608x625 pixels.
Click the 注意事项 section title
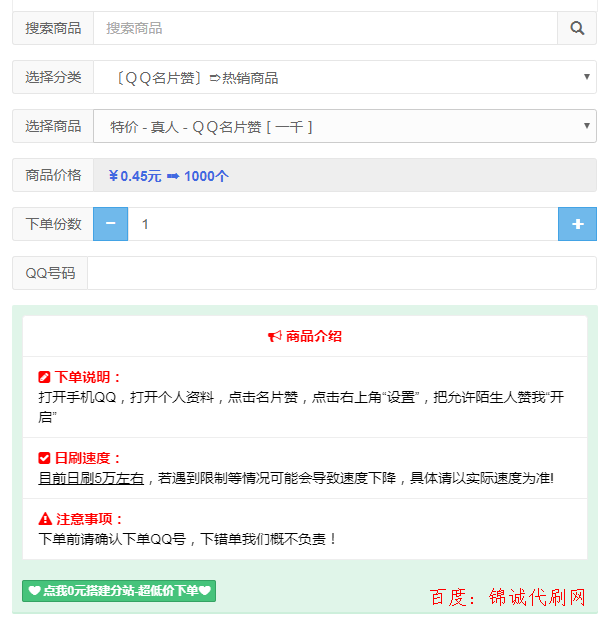[89, 519]
